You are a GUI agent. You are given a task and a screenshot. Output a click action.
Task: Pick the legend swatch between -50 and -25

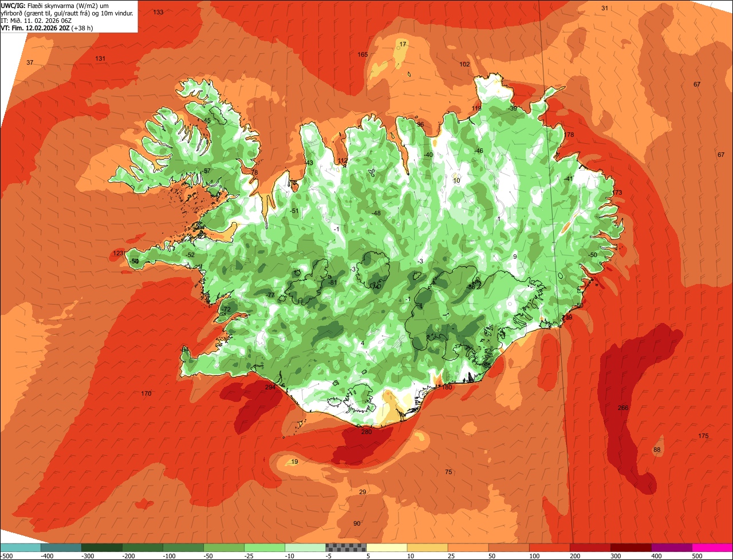224,548
